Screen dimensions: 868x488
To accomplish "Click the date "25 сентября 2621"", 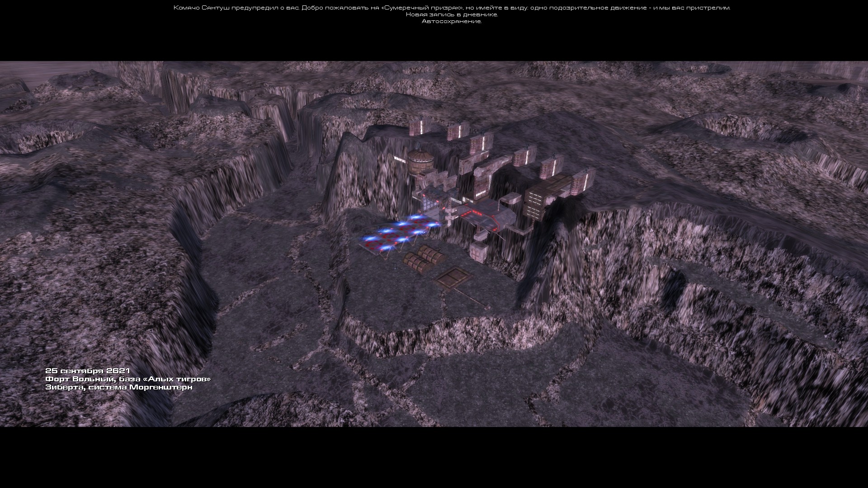I will pyautogui.click(x=88, y=371).
